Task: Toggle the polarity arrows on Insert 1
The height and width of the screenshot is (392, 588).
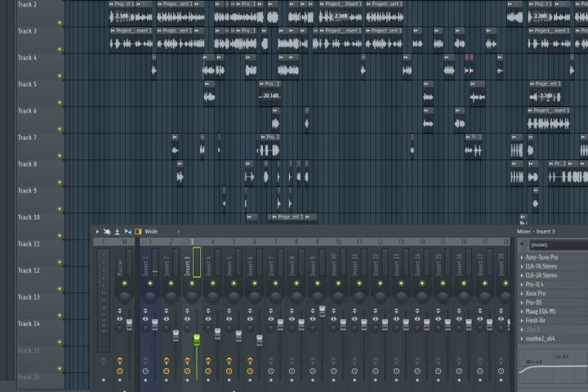Action: click(145, 310)
